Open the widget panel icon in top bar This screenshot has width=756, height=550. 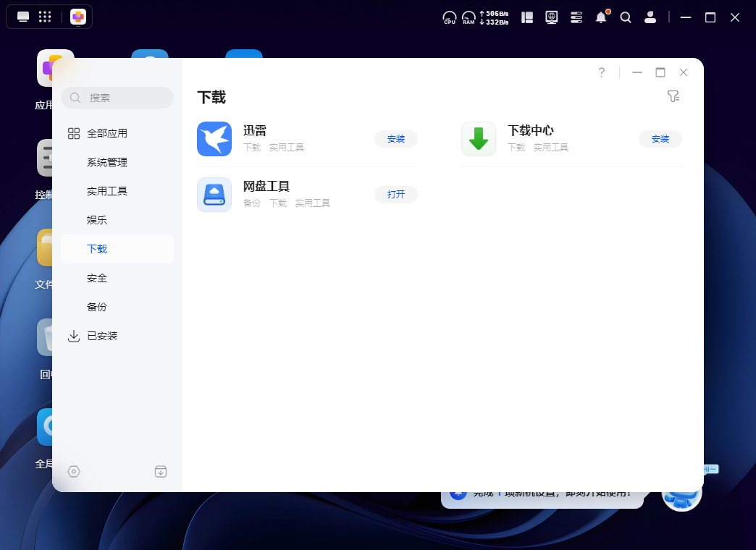coord(527,18)
